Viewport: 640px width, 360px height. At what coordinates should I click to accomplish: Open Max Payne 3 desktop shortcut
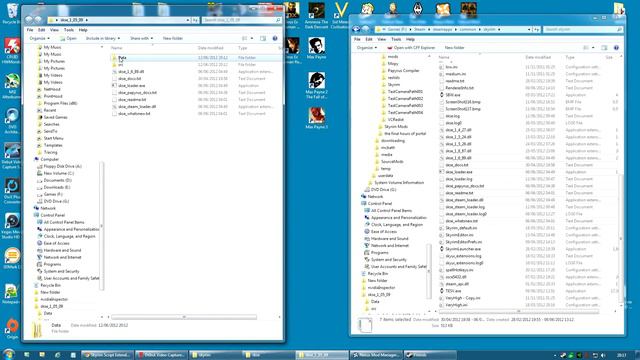point(316,118)
